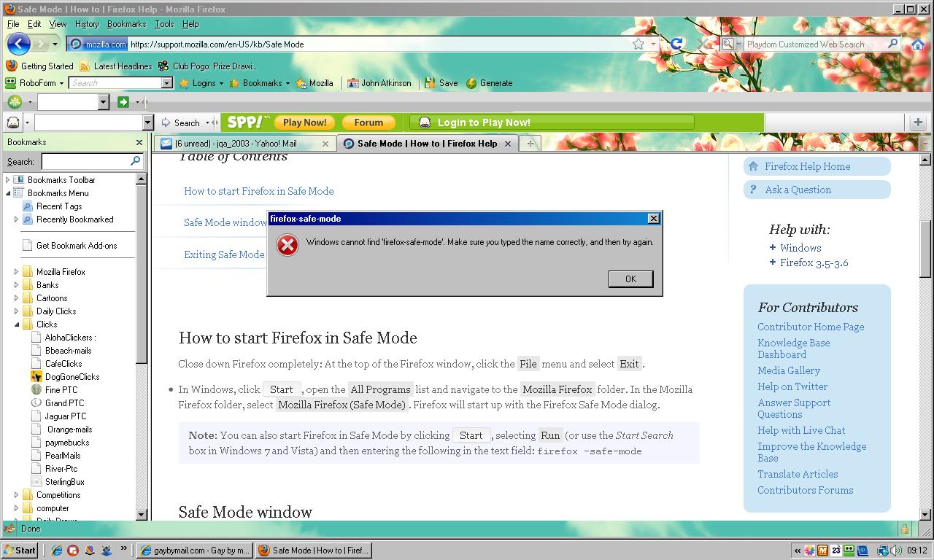Bookmark this page with the star icon

point(638,44)
